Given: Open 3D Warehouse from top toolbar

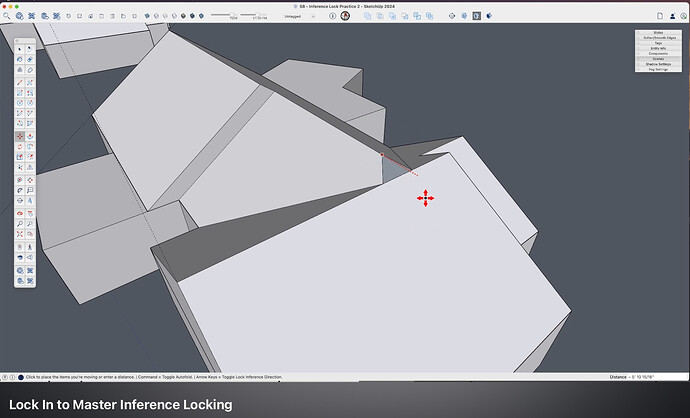Looking at the screenshot, I should [x=19, y=16].
